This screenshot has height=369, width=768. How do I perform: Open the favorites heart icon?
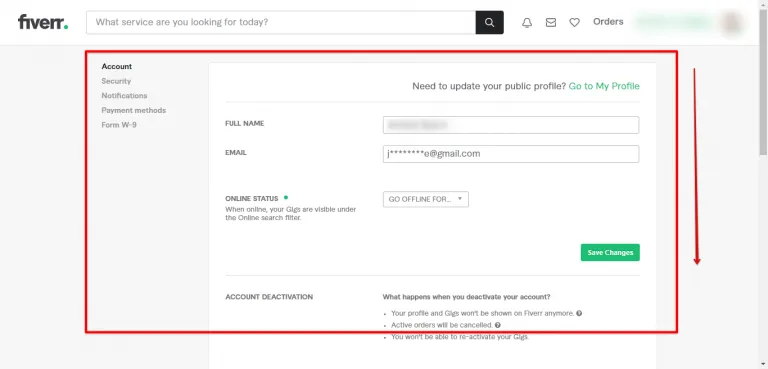click(x=575, y=23)
